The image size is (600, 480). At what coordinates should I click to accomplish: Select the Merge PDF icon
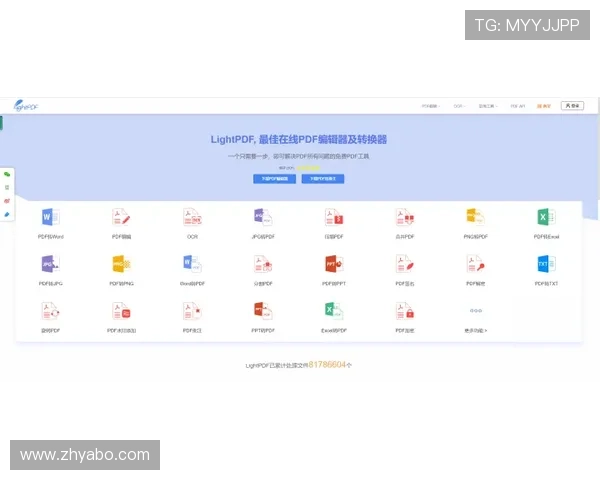(404, 217)
